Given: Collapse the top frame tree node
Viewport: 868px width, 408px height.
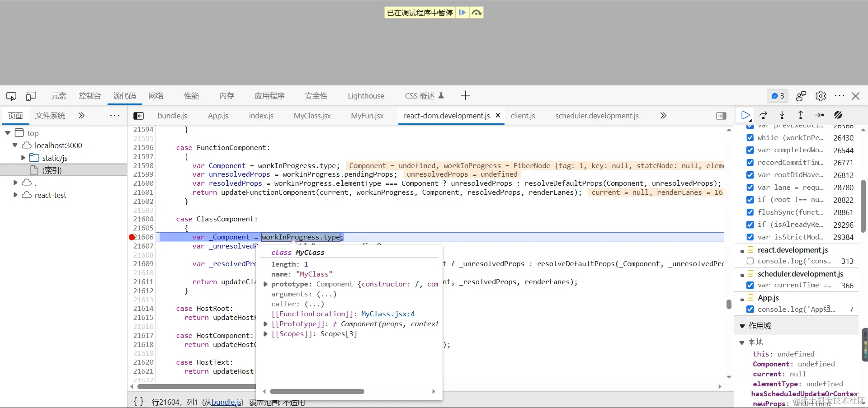Looking at the screenshot, I should coord(8,133).
